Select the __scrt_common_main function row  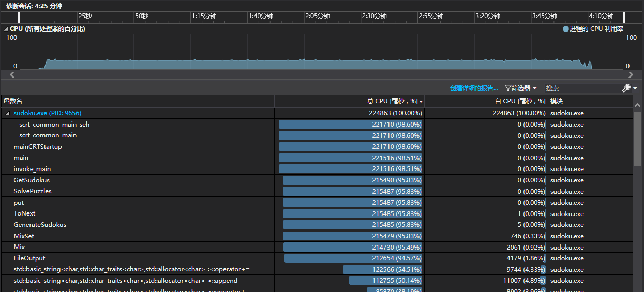pyautogui.click(x=317, y=135)
